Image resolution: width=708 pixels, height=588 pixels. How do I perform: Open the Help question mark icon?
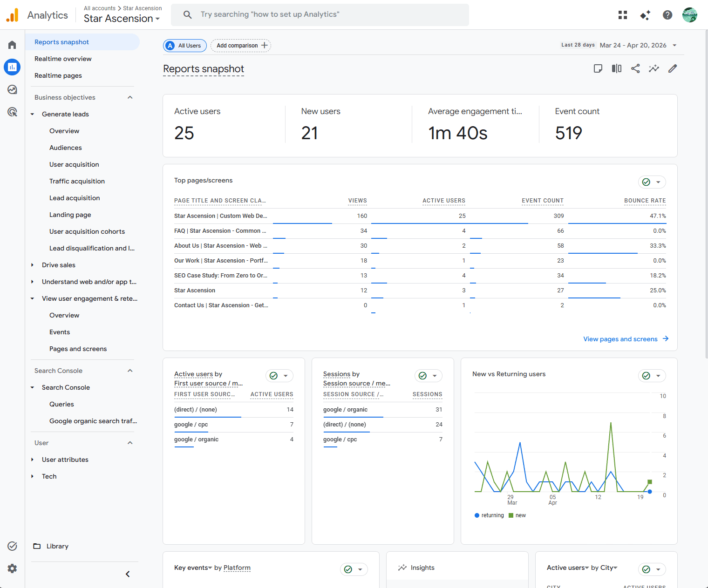[x=667, y=15]
